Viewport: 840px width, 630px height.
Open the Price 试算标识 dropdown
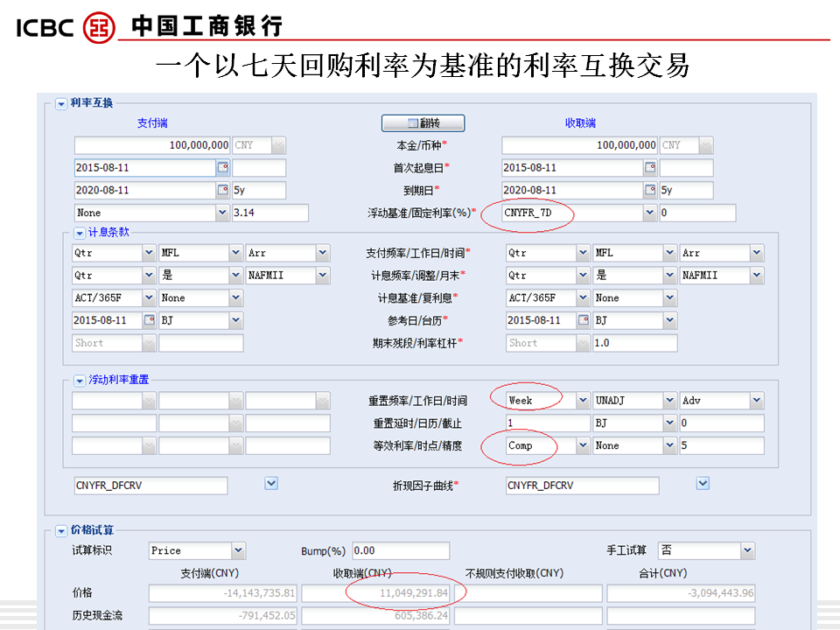click(x=238, y=551)
